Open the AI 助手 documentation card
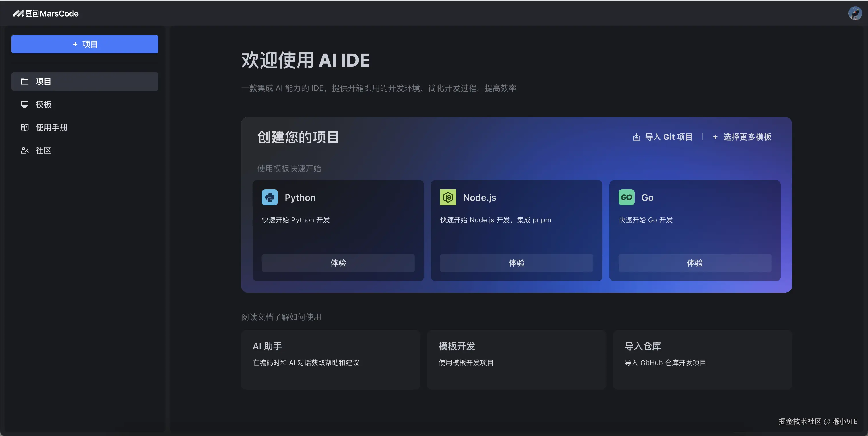Screen dimensions: 868x436 pos(330,359)
